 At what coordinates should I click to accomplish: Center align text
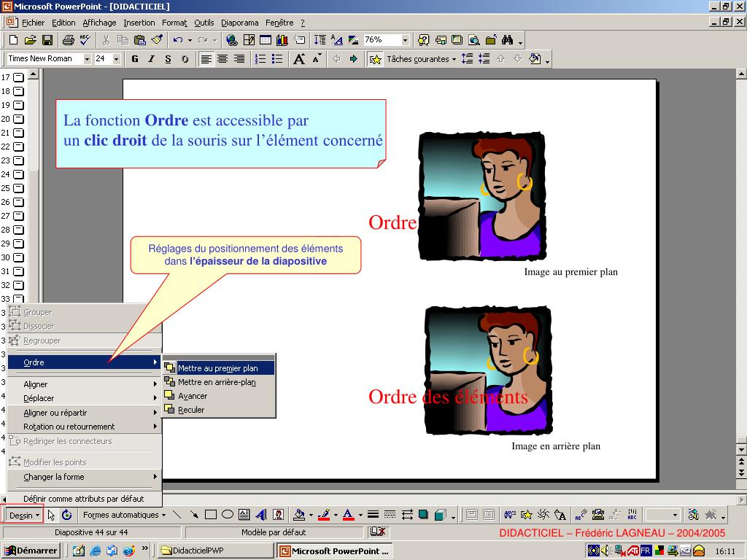[x=222, y=59]
